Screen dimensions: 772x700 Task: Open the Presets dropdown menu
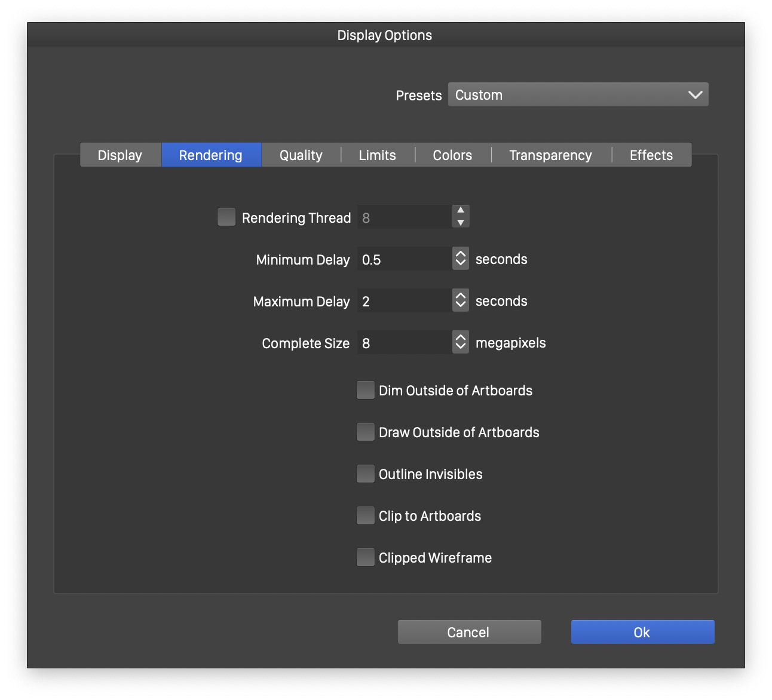[578, 95]
